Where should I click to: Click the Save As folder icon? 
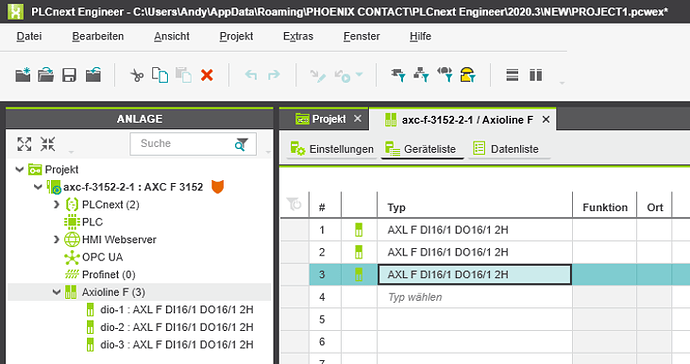[93, 75]
